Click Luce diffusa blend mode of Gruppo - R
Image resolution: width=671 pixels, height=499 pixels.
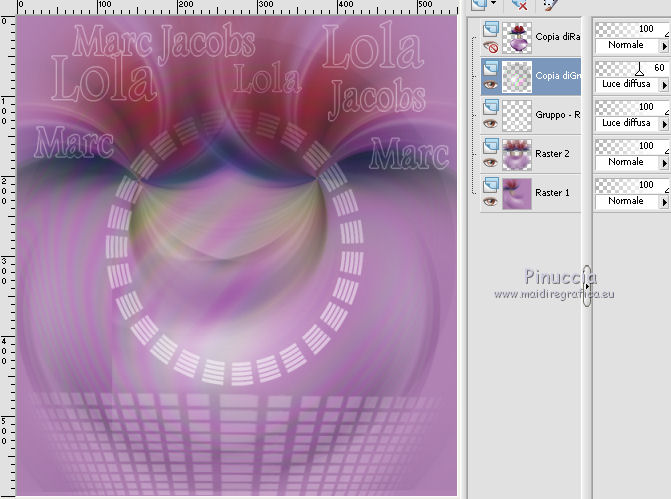point(626,123)
